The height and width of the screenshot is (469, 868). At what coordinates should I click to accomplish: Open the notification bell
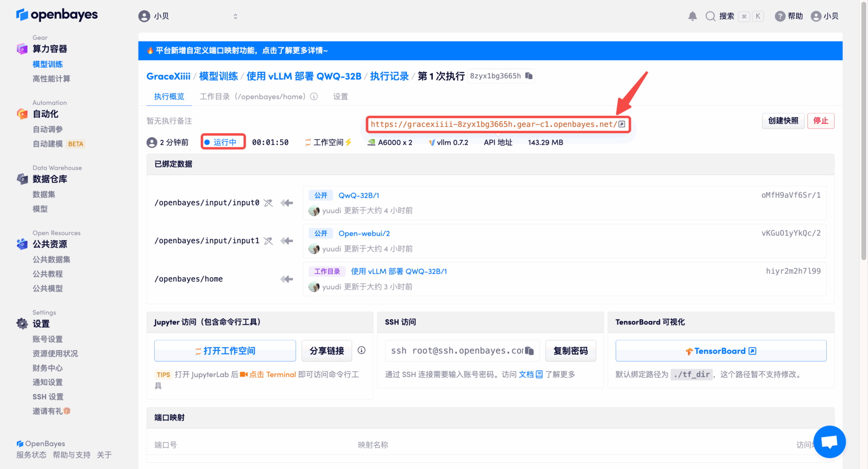point(692,16)
